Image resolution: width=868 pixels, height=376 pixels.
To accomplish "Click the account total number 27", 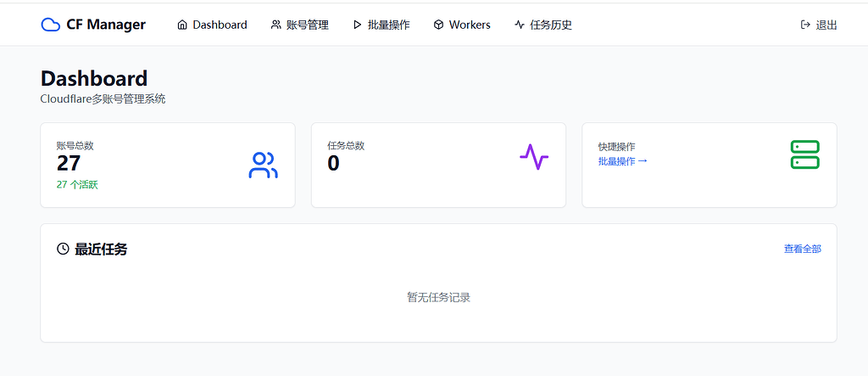I will tap(69, 164).
